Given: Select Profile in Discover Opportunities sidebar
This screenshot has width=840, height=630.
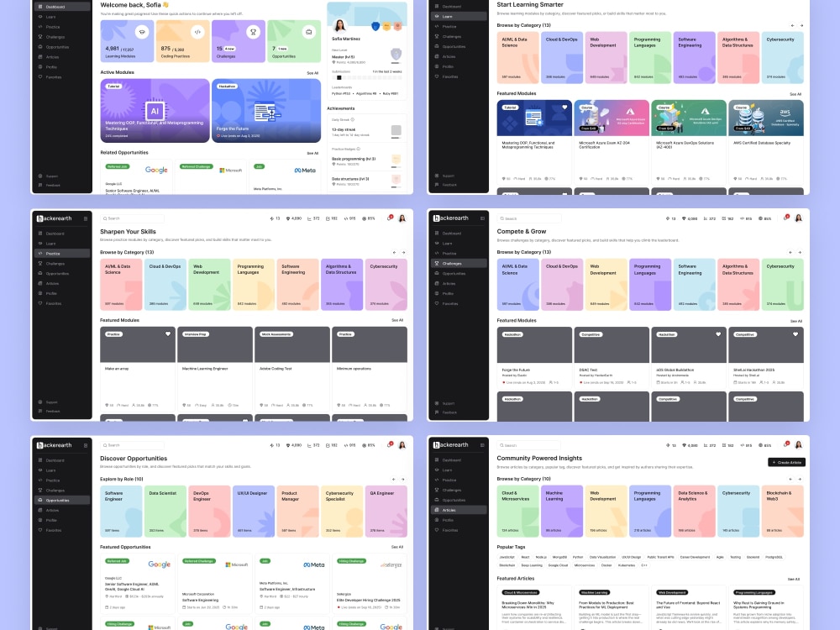Looking at the screenshot, I should (61, 520).
